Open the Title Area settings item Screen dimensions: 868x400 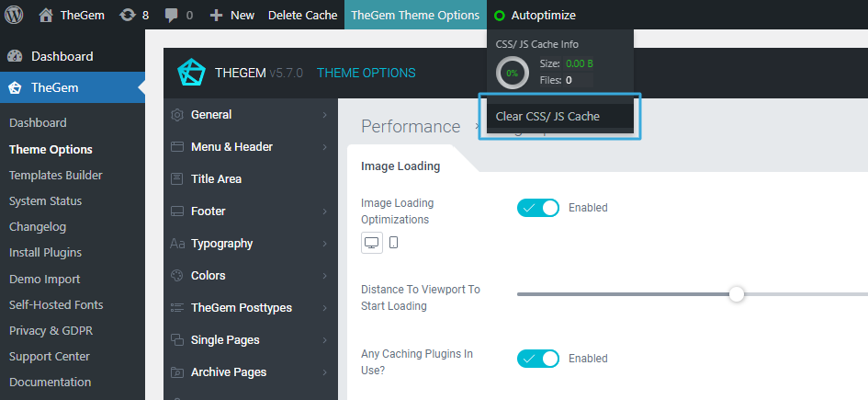[216, 179]
